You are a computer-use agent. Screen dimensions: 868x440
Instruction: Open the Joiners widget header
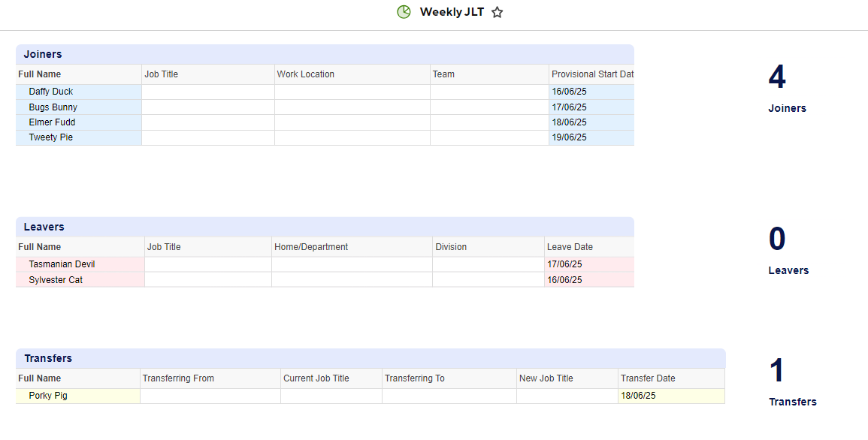325,54
